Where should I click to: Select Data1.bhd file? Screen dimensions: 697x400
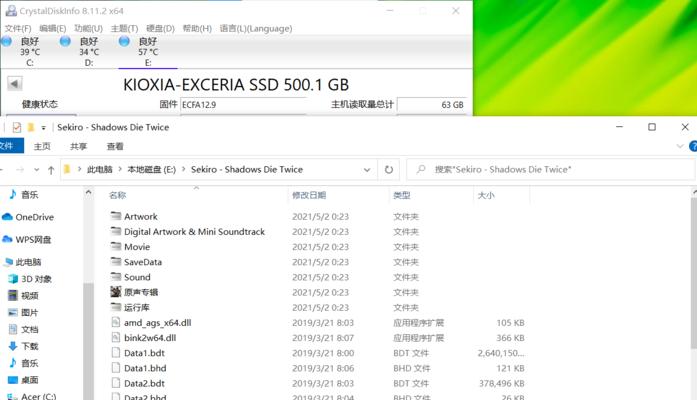click(138, 368)
